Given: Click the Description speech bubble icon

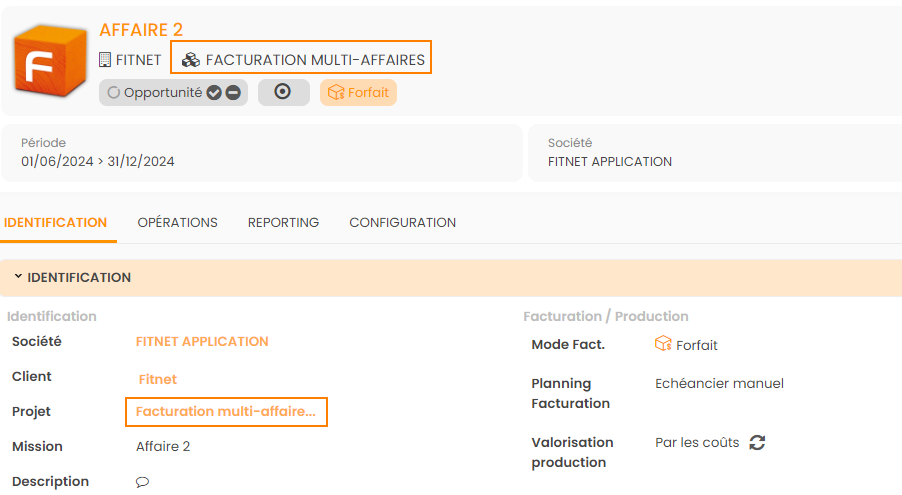Looking at the screenshot, I should (142, 482).
